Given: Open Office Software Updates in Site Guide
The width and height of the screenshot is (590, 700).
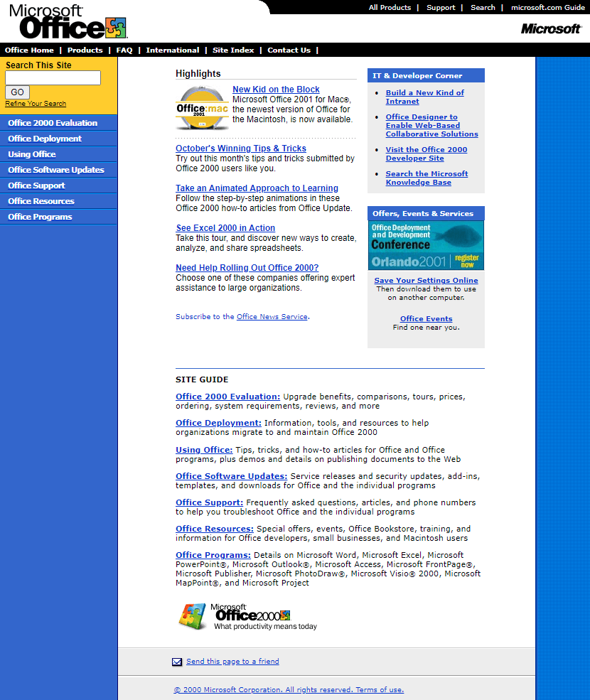Looking at the screenshot, I should point(231,476).
